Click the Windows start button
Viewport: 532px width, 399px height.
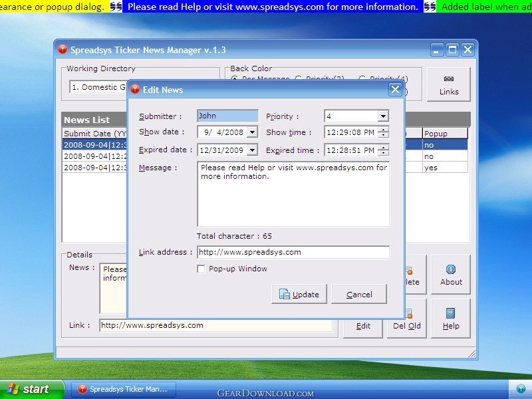pos(32,389)
